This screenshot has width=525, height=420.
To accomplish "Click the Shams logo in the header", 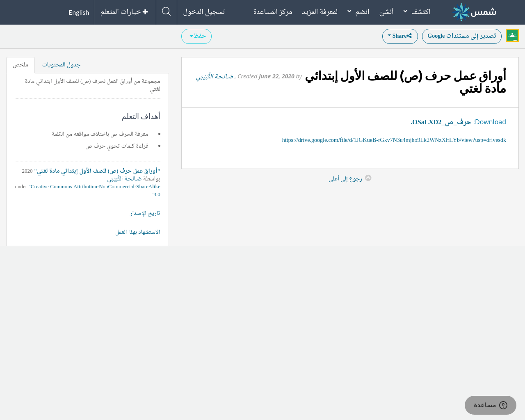I will point(475,12).
